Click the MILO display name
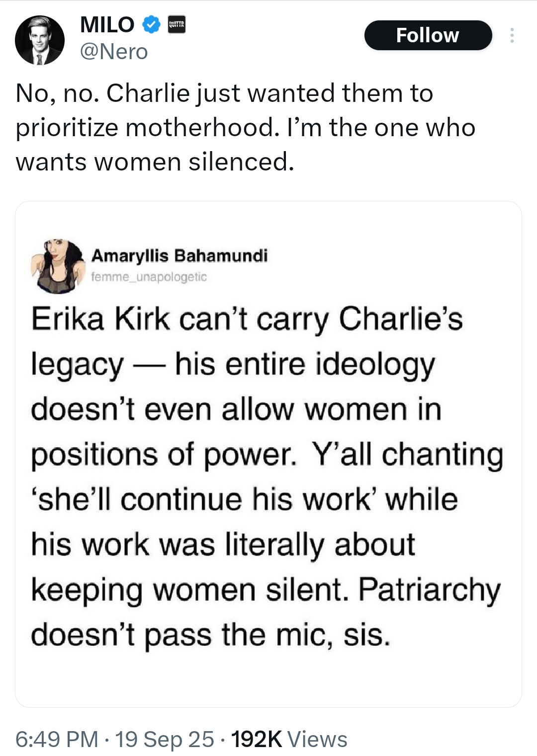The height and width of the screenshot is (756, 537). pyautogui.click(x=107, y=24)
